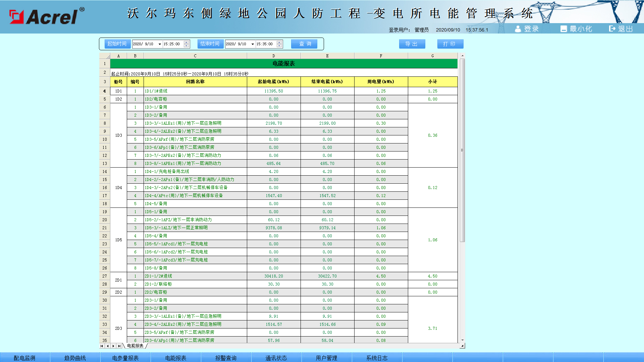
Task: Jump to first sheet using leftmost navigation arrow
Action: (102, 346)
